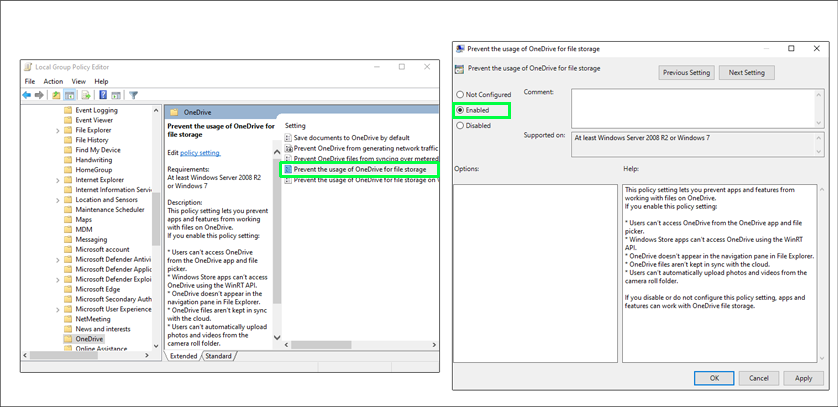Expand the Microsoft Defender Exploit Guard node
The width and height of the screenshot is (838, 407).
pyautogui.click(x=58, y=279)
